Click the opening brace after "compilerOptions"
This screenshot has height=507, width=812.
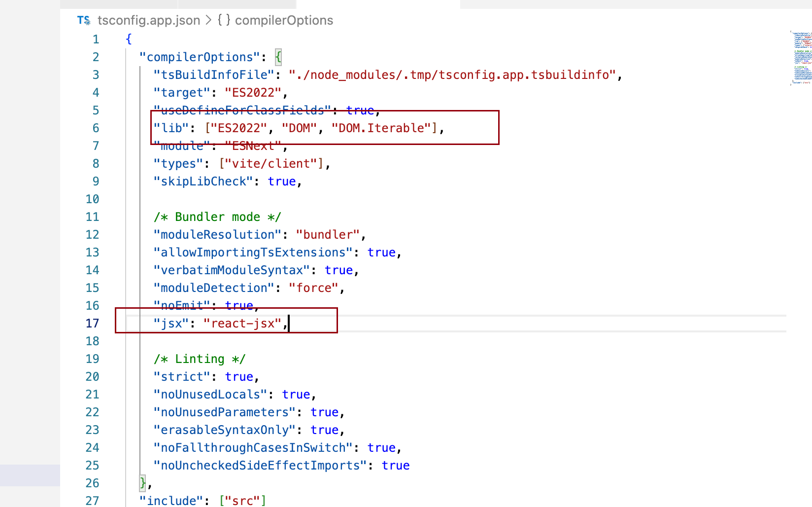point(278,57)
